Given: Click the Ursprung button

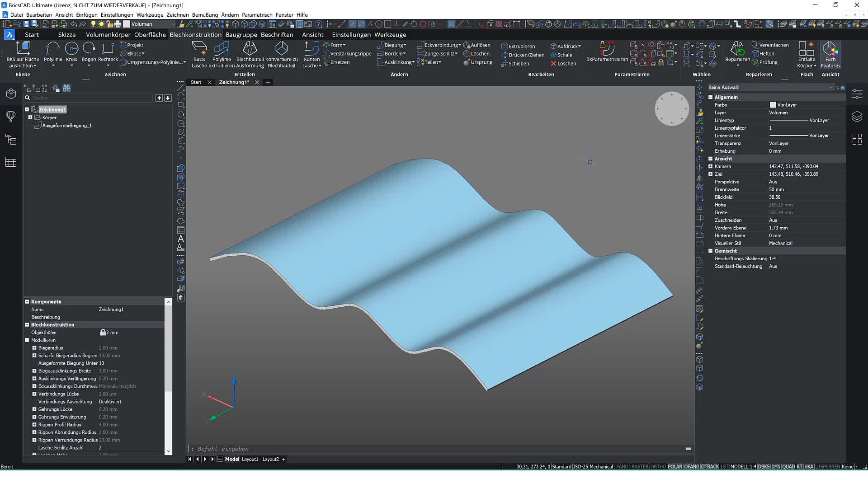Looking at the screenshot, I should pyautogui.click(x=478, y=62).
